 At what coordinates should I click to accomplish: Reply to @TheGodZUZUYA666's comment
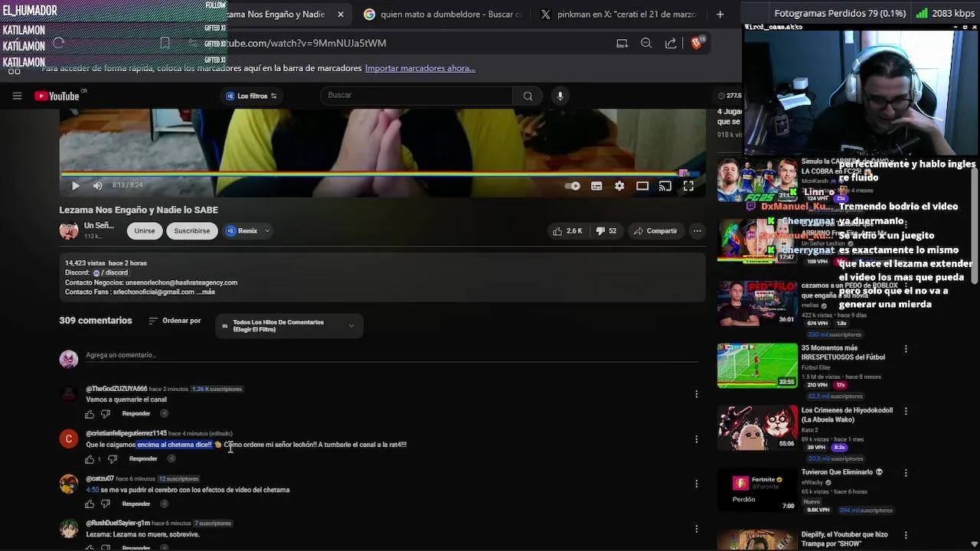coord(136,414)
